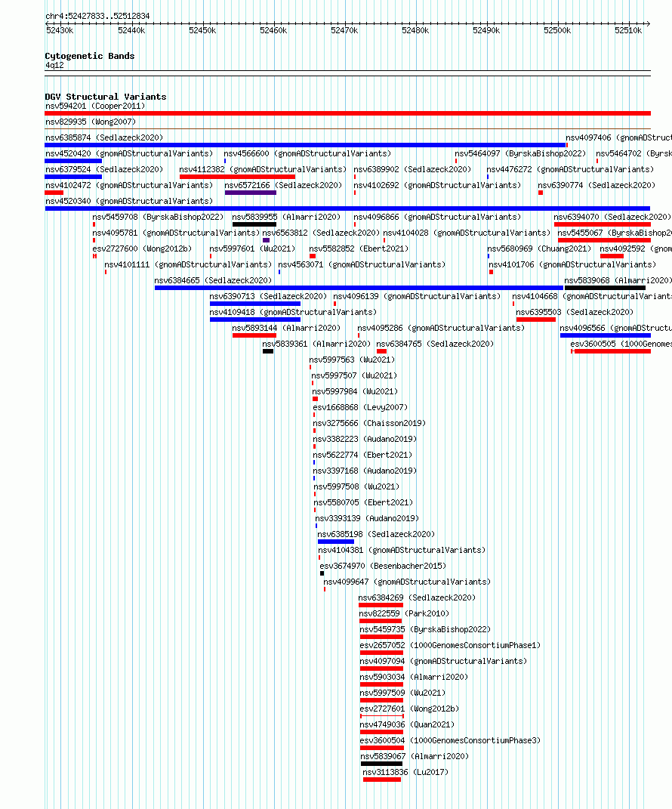Select nsv6572166 (Sedlazeck2020) label
This screenshot has width=672, height=809.
(284, 185)
